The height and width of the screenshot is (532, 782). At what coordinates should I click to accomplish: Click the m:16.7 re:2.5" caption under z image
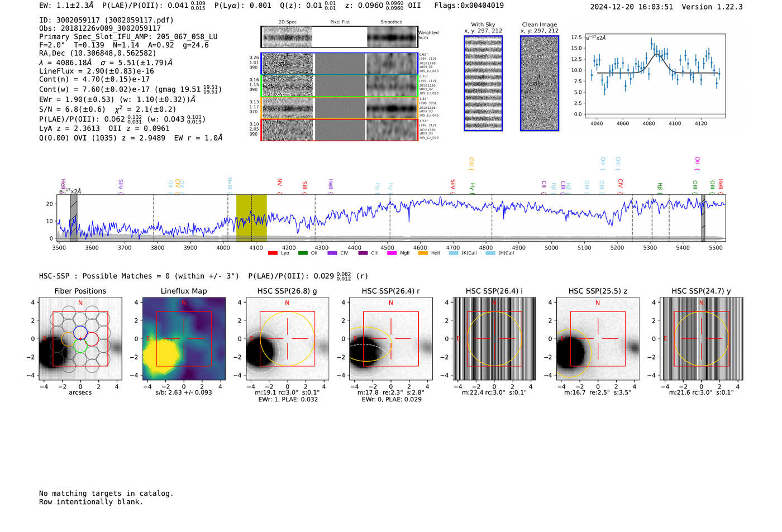pos(598,392)
